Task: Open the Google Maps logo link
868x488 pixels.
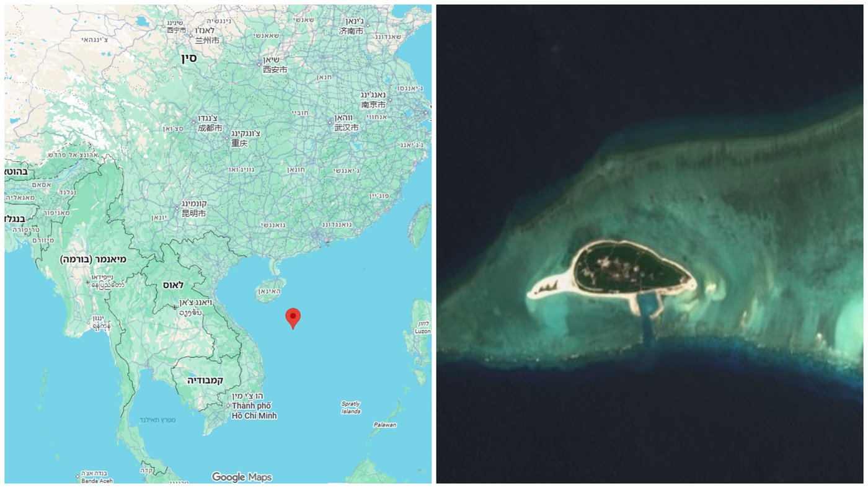Action: point(242,477)
